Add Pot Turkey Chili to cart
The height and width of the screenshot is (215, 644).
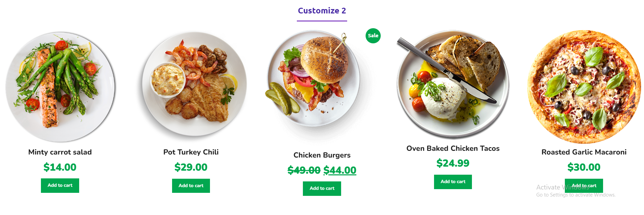pos(191,186)
